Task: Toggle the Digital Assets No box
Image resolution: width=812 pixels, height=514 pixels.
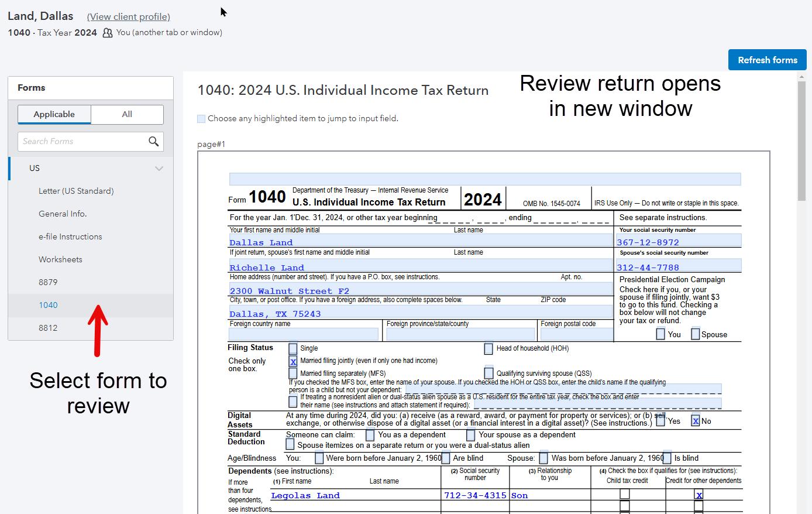Action: 696,420
